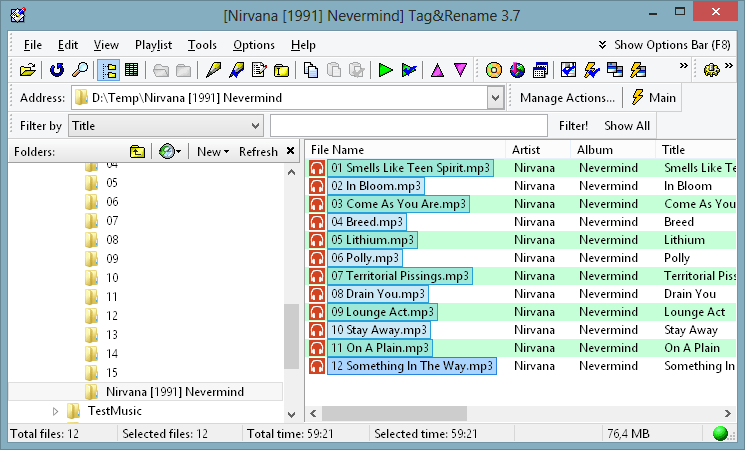
Task: Click the notepad with pencil icon
Action: click(259, 70)
